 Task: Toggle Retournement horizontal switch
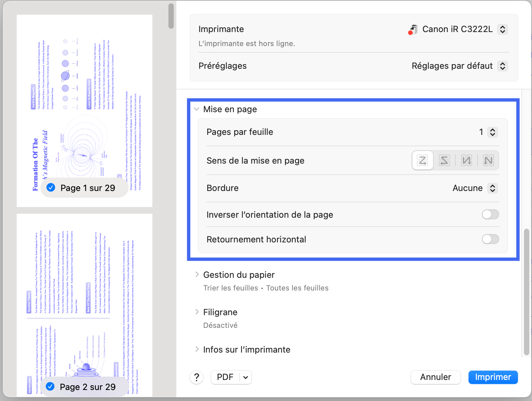click(490, 239)
